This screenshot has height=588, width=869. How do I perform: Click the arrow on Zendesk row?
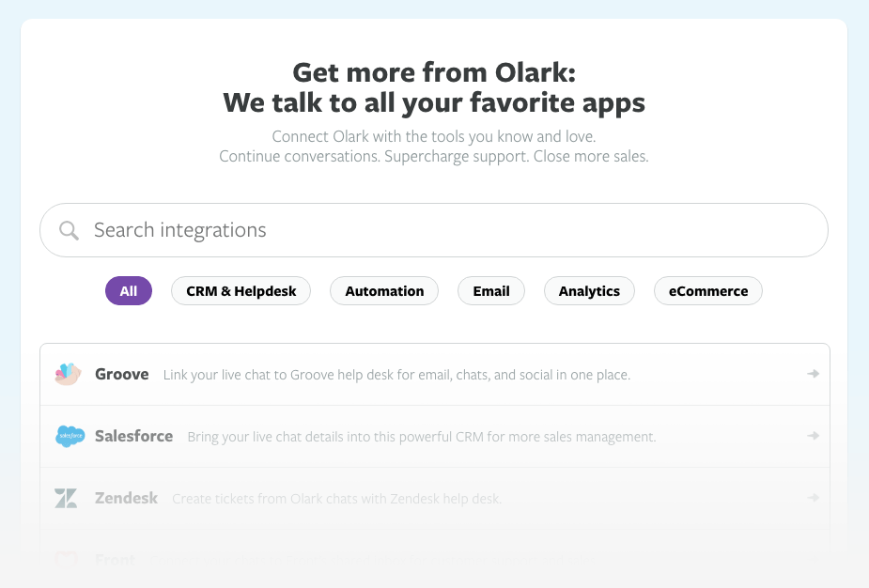(813, 498)
